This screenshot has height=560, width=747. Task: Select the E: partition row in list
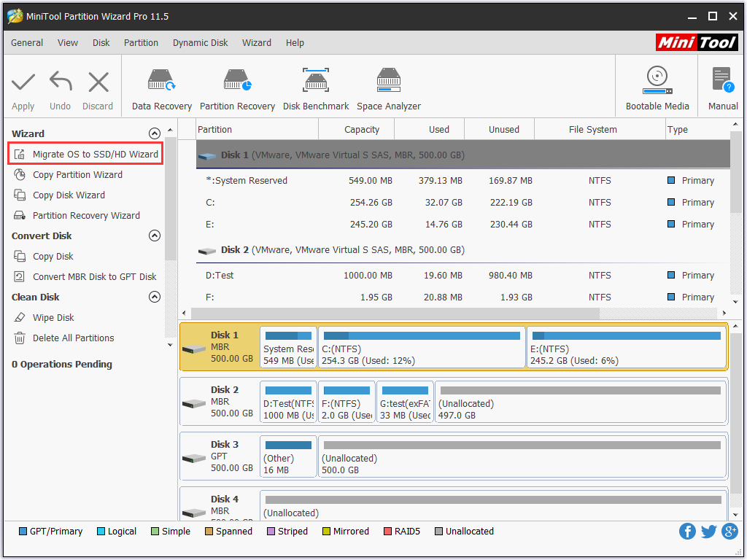[462, 225]
